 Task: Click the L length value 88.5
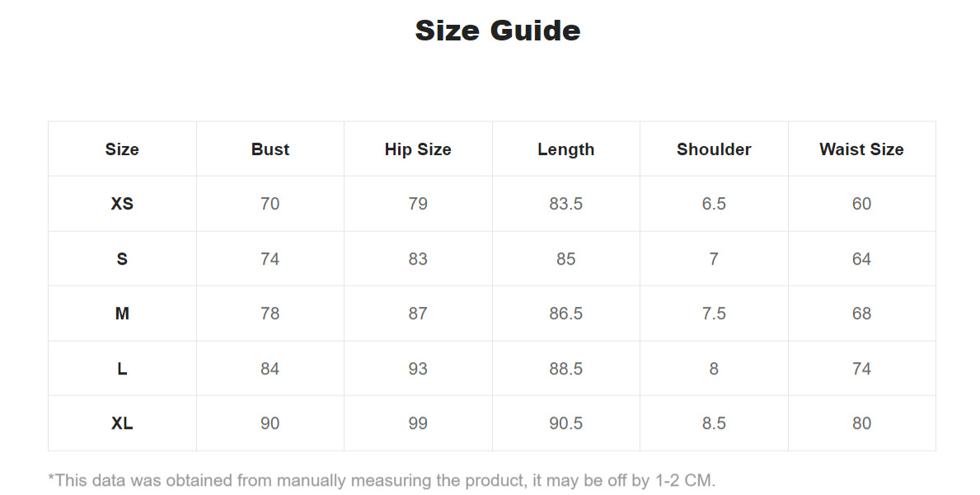(565, 369)
